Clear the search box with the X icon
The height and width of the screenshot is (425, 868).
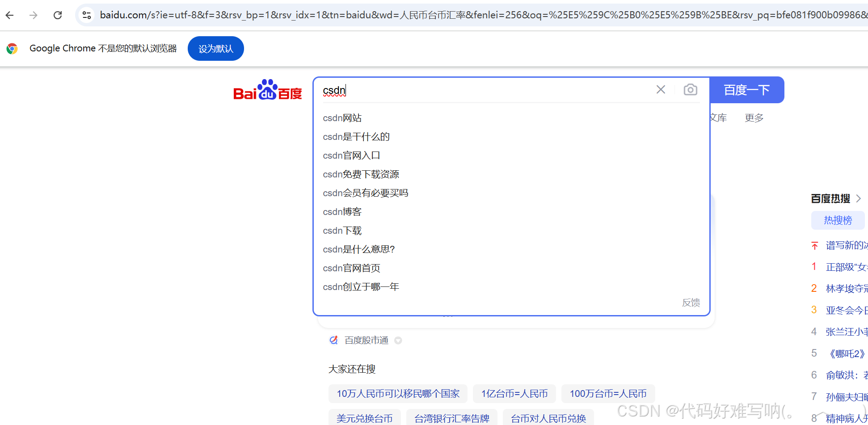point(661,89)
